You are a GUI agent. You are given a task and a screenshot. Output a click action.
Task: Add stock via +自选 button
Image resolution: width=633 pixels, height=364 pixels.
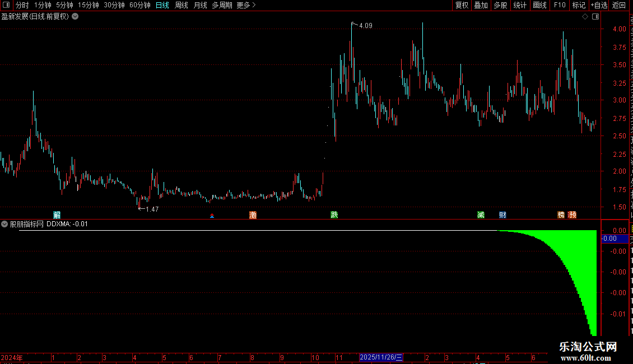[x=599, y=5]
